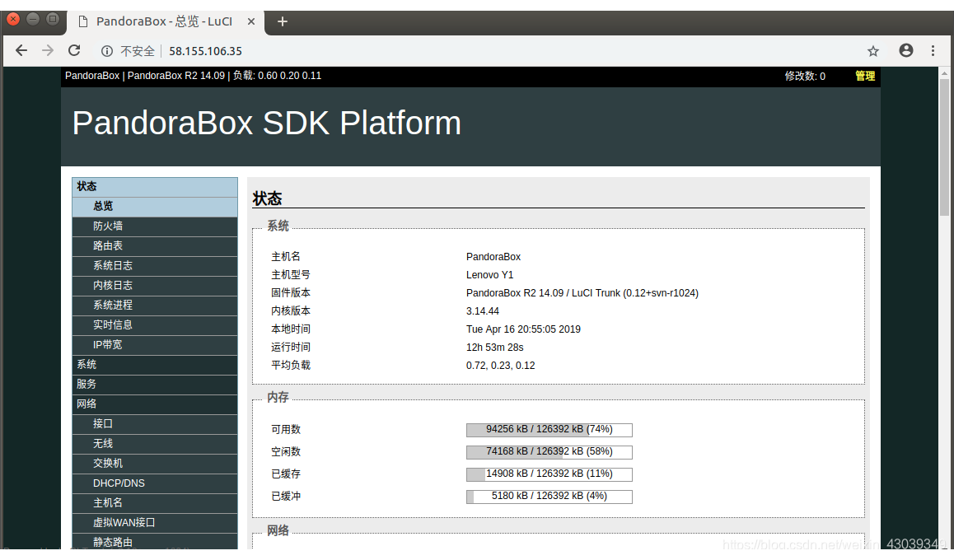Open the 主机名 sidebar entry
This screenshot has height=560, width=954.
[155, 503]
